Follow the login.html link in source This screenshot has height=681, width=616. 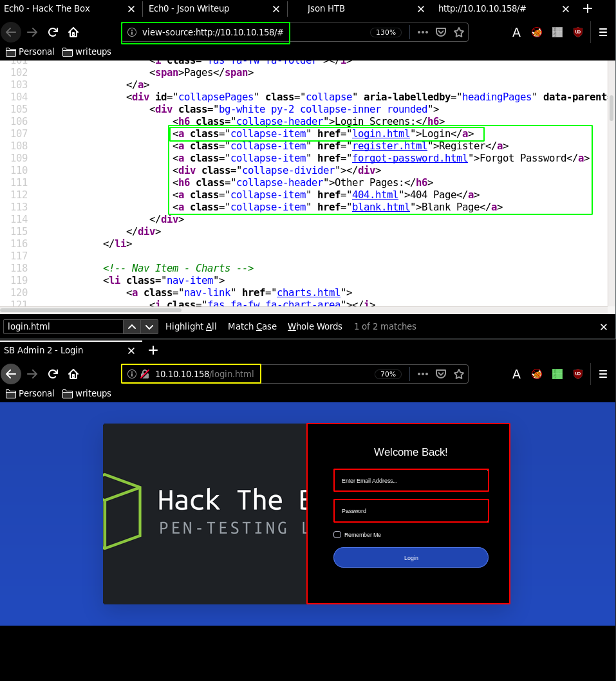381,134
